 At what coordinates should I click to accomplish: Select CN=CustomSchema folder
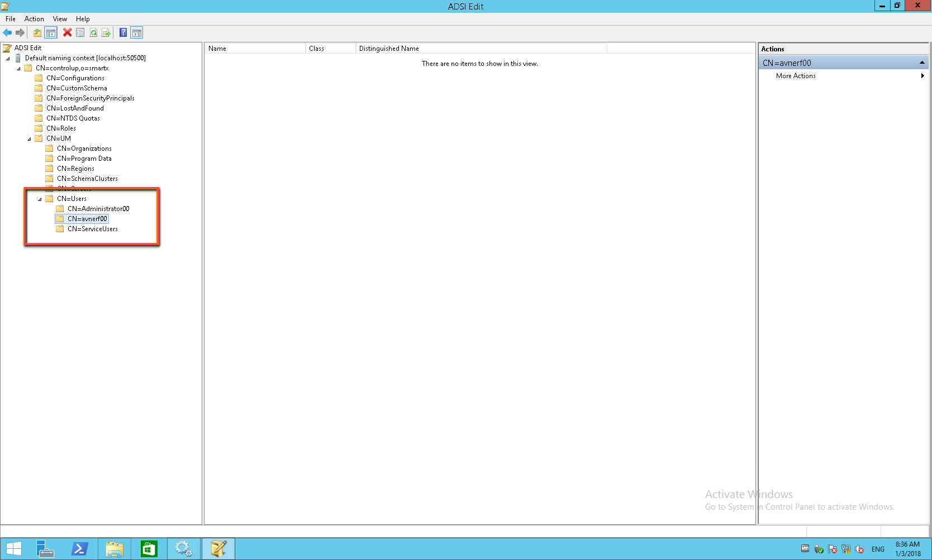(x=77, y=88)
